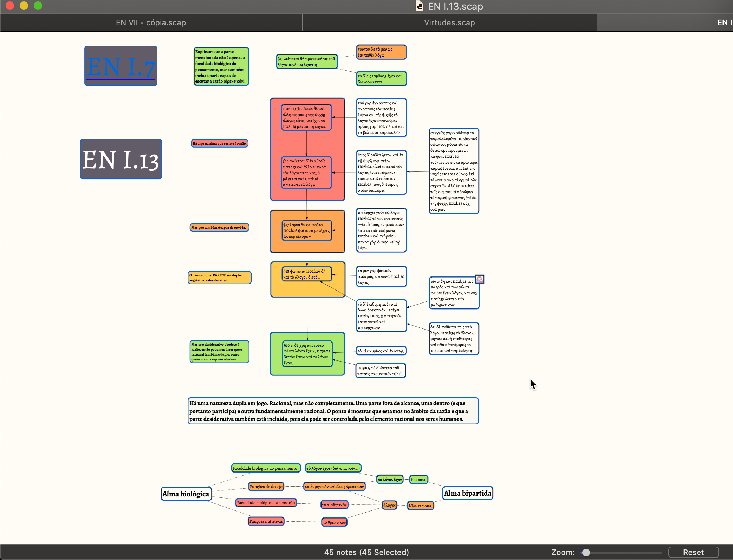
Task: Select note 'Faculdade biológica da sensação'
Action: point(266,502)
